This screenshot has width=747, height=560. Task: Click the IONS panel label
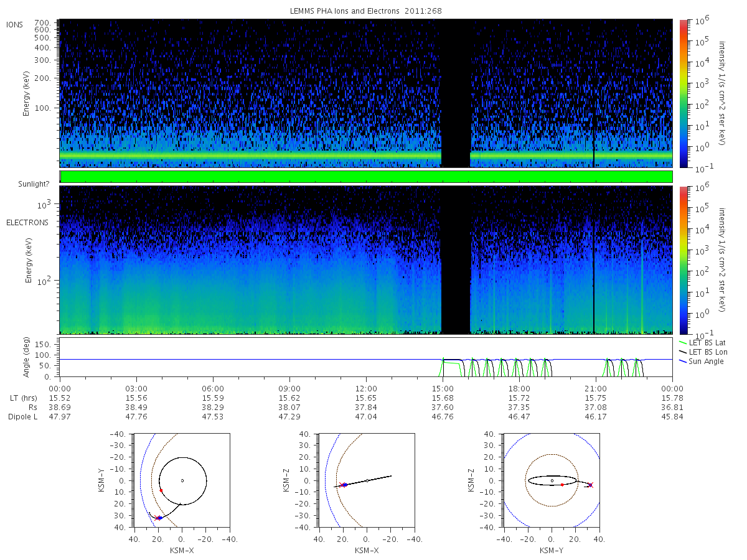[x=16, y=24]
